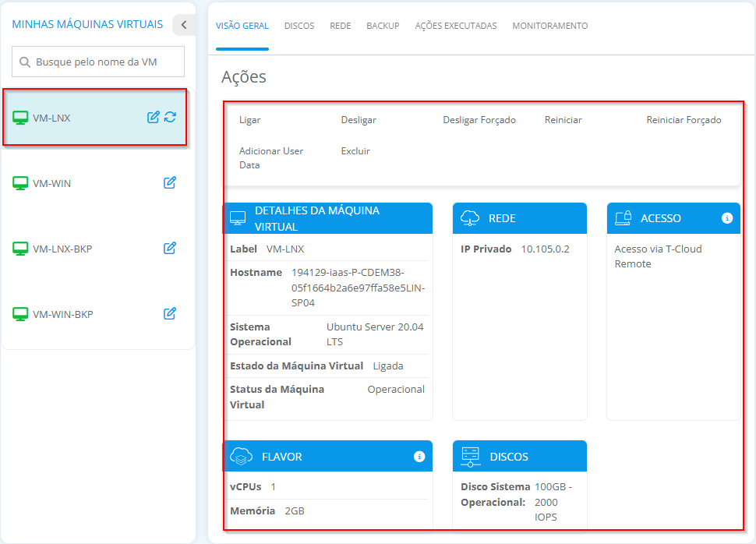Viewport: 756px width, 544px height.
Task: Click the green monitor icon for VM-LNX-BKP
Action: coord(20,249)
